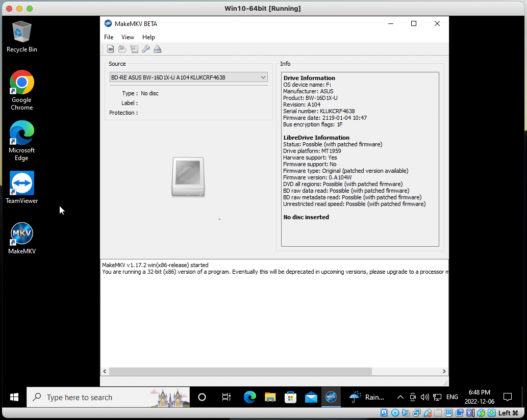
Task: Minimize the MakeMKV BETA window
Action: [391, 23]
